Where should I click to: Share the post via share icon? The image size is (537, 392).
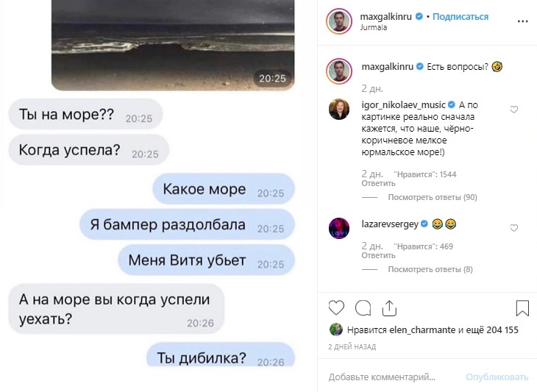click(389, 307)
